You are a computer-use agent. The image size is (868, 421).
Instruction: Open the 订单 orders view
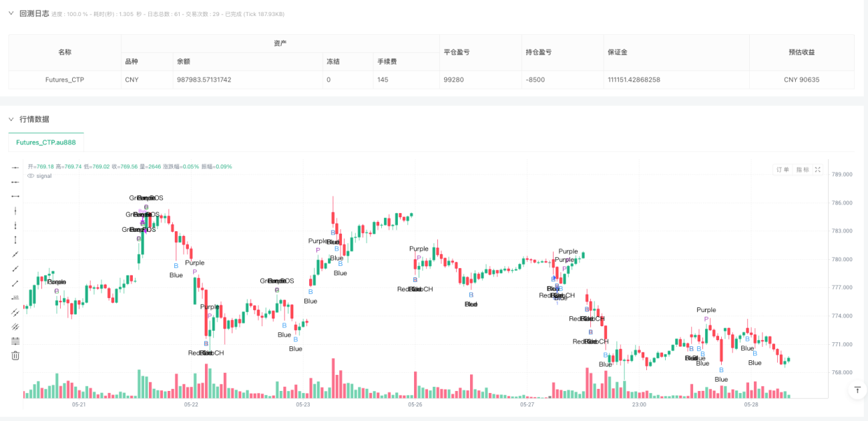click(783, 170)
